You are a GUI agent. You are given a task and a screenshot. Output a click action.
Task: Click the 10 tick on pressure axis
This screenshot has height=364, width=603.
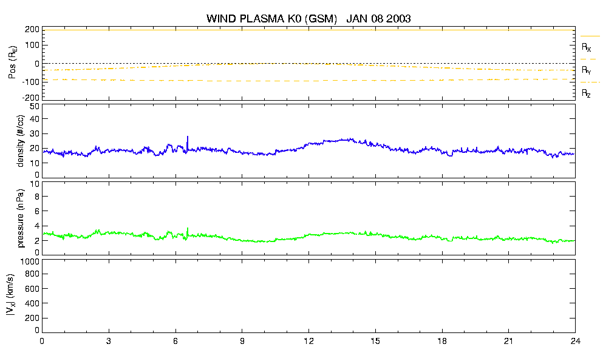click(x=35, y=184)
